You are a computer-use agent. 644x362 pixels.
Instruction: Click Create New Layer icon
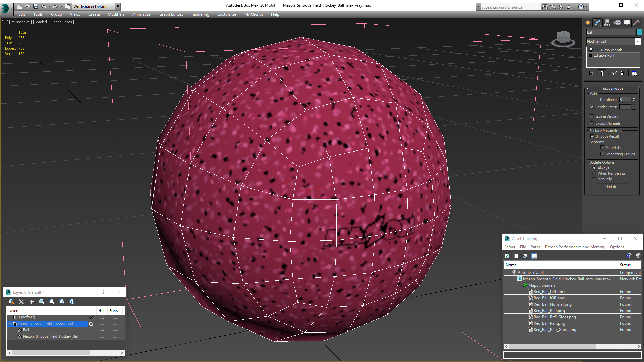click(x=11, y=302)
